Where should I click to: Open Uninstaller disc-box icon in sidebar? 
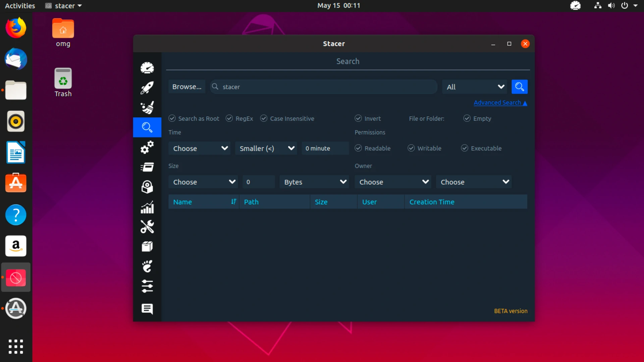pyautogui.click(x=147, y=187)
